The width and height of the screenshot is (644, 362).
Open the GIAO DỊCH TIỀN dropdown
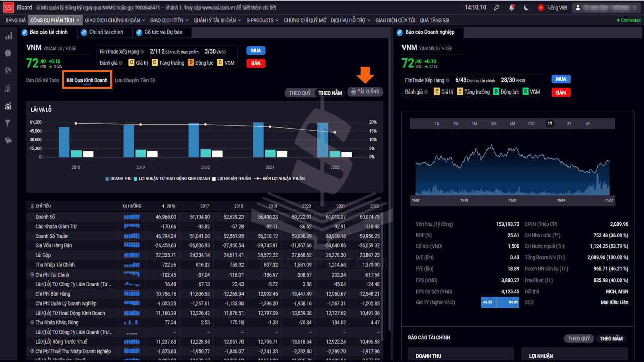coord(169,20)
